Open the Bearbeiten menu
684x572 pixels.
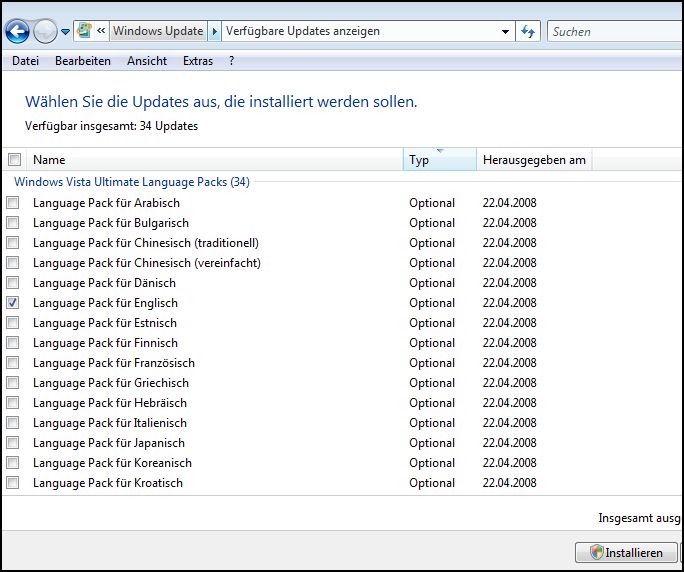tap(83, 61)
